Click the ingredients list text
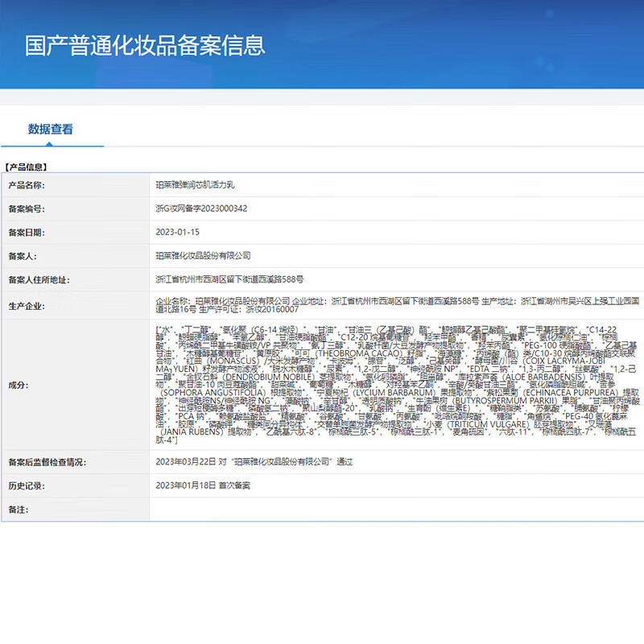The height and width of the screenshot is (644, 644). 397,385
